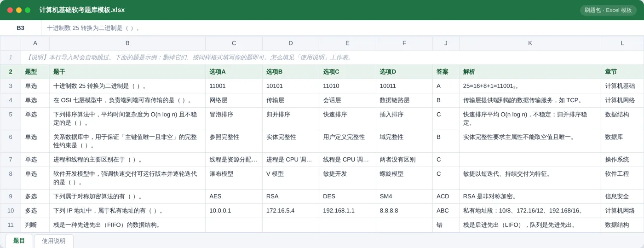Screen dimensions: 644x248
Task: Select the cell containing 11001
Action: 234,86
